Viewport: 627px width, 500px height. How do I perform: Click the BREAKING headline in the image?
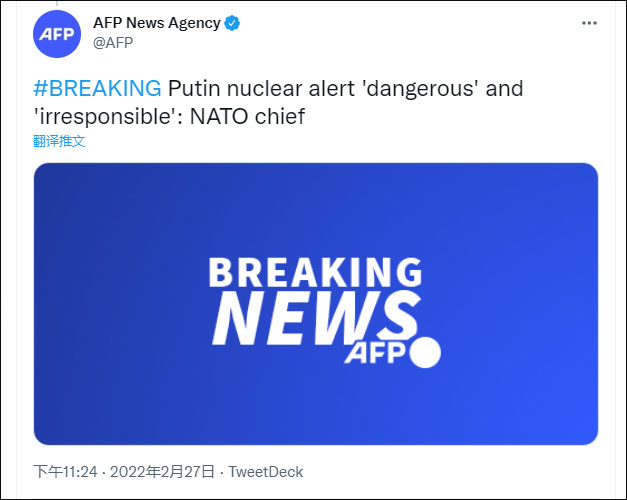tap(315, 273)
